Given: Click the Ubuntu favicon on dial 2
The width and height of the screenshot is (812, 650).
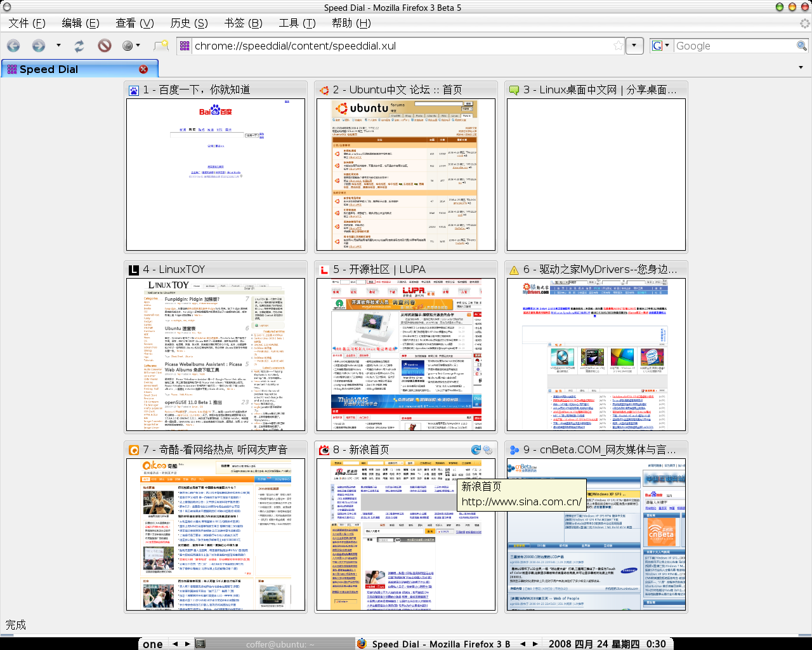Looking at the screenshot, I should point(324,90).
